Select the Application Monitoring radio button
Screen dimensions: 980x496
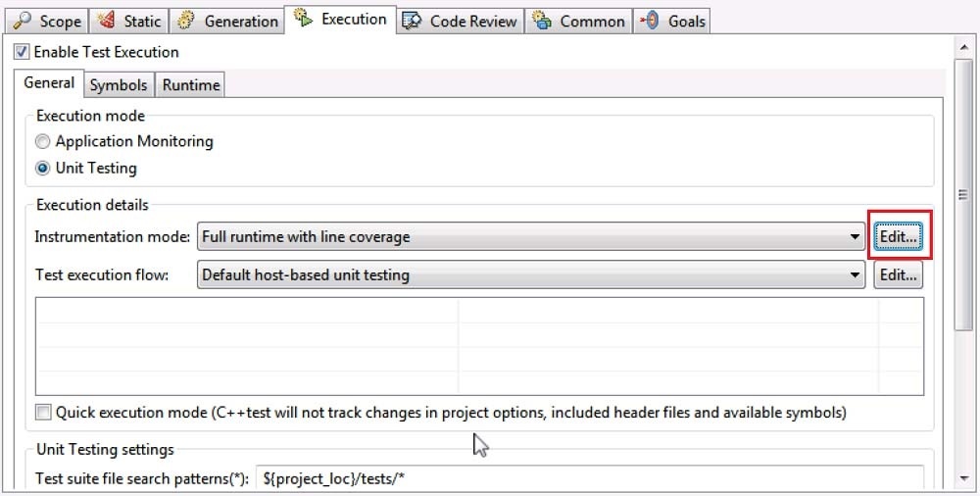click(42, 142)
